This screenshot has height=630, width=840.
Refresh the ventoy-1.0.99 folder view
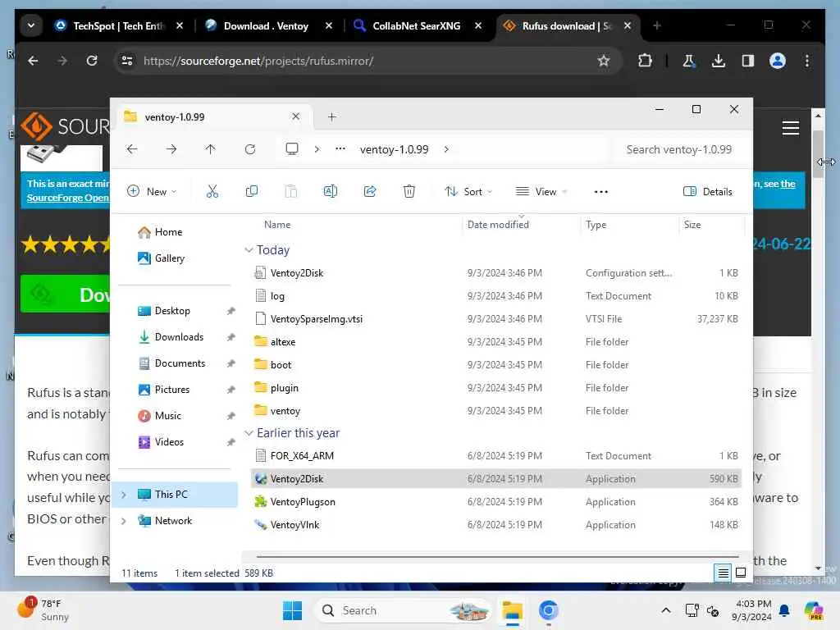(250, 149)
